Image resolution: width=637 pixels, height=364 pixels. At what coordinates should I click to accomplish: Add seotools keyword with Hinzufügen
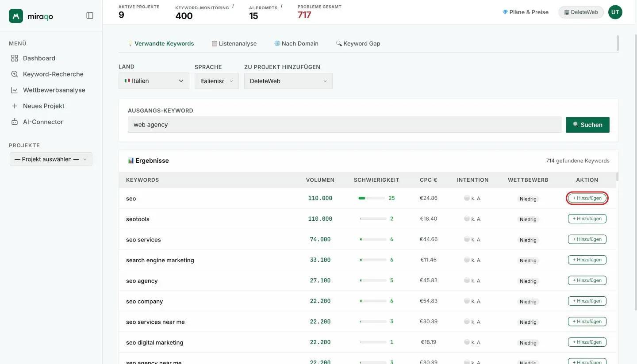pos(587,218)
